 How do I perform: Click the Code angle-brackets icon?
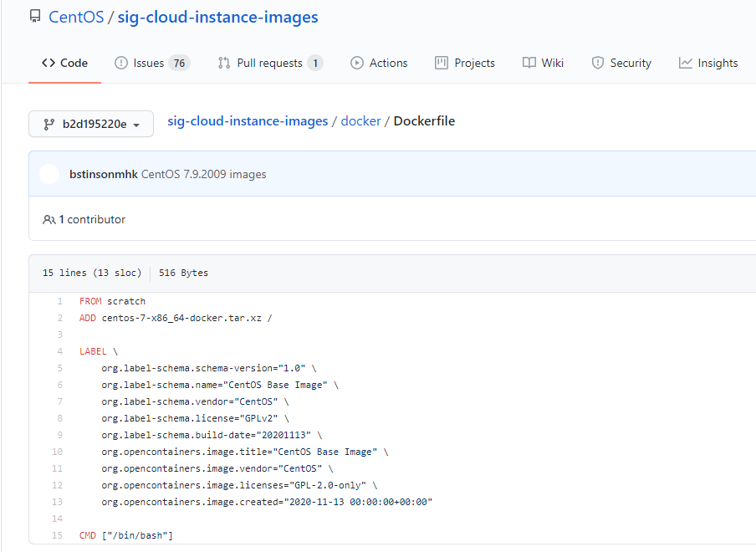click(x=49, y=64)
